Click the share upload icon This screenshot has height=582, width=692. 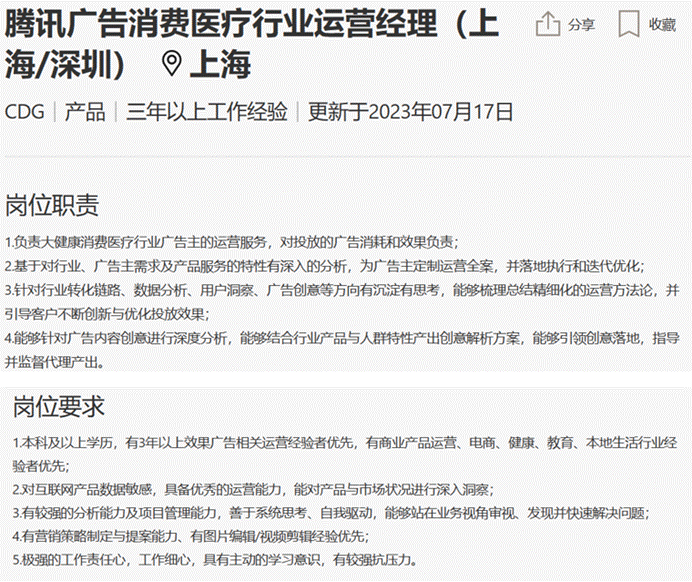pos(547,24)
